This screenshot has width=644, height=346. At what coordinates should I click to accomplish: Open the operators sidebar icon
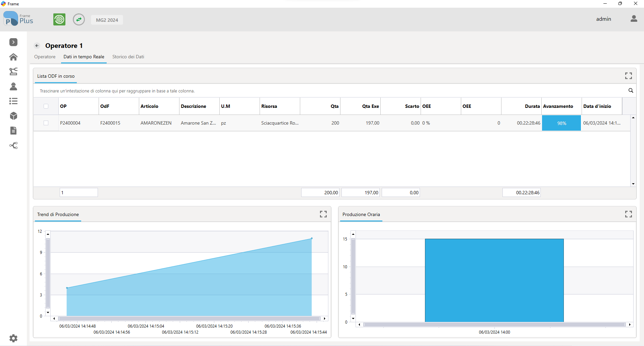(x=13, y=86)
